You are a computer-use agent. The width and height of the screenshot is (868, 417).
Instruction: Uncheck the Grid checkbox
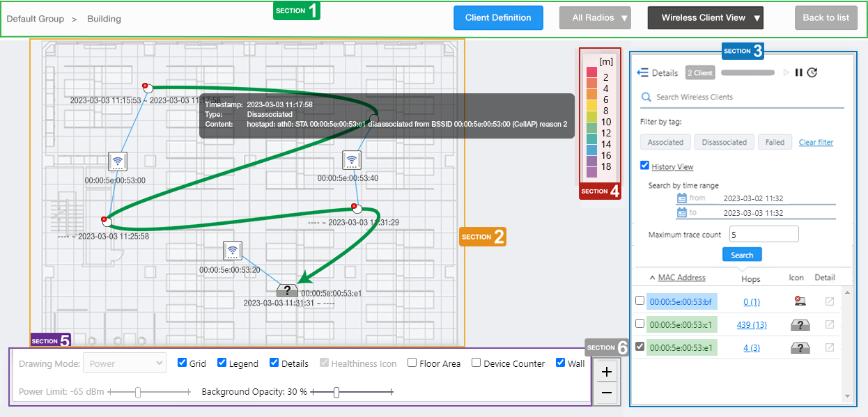pos(183,363)
